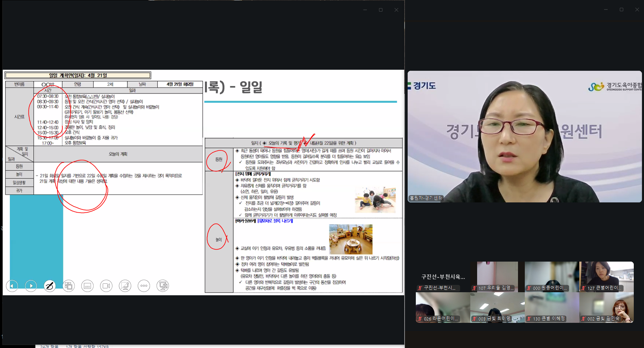Image resolution: width=644 pixels, height=348 pixels.
Task: Open the see all slides grid icon
Action: (x=68, y=286)
